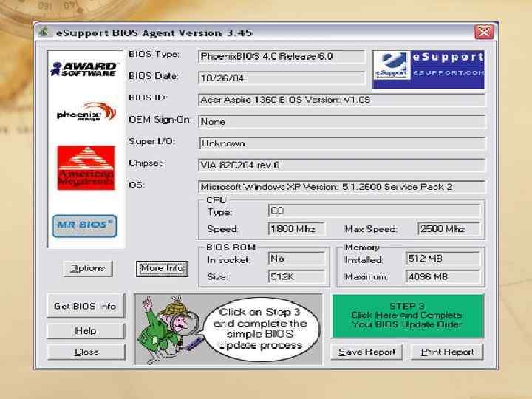Click the eSupport BIOS Agent title text

(154, 33)
